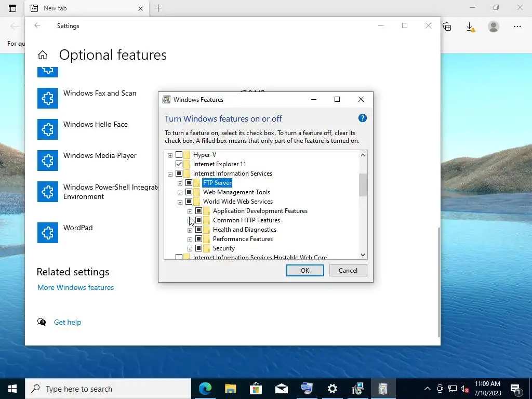Open Mail app from the taskbar
Viewport: 532px width, 399px height.
coord(281,389)
